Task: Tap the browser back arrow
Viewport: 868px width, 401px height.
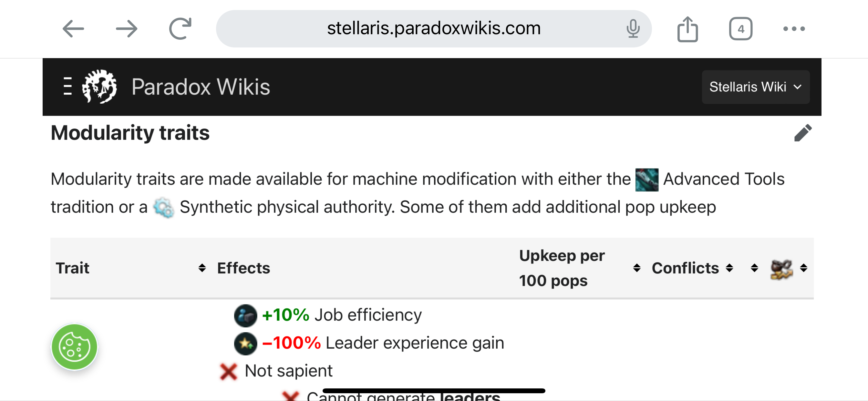Action: tap(73, 29)
